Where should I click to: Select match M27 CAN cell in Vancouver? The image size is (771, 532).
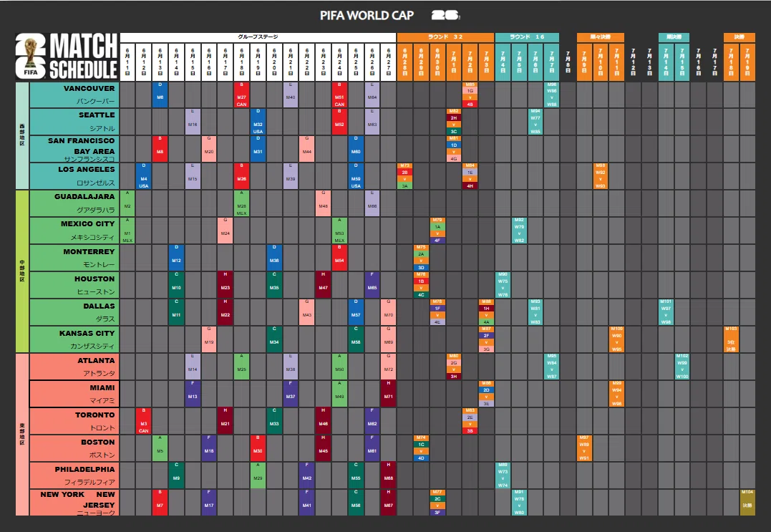coord(241,95)
